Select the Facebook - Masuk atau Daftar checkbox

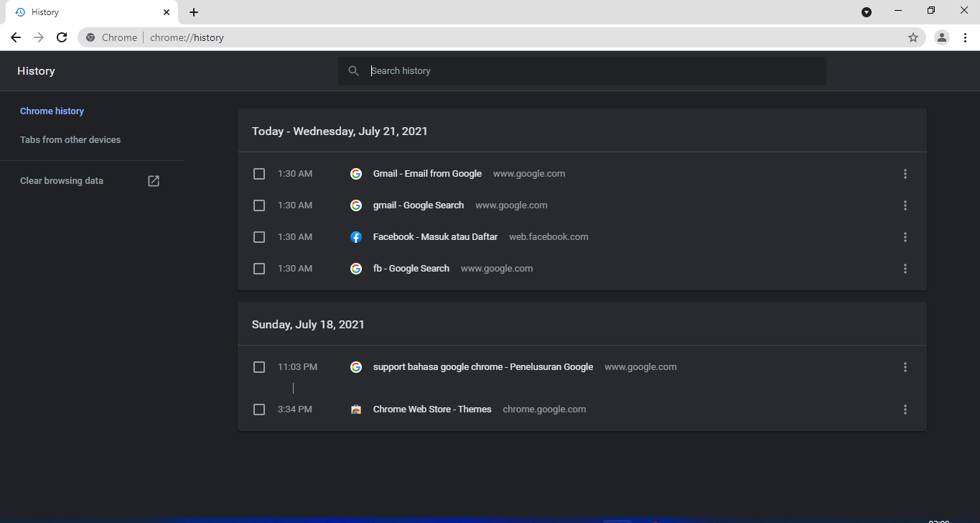pyautogui.click(x=259, y=236)
